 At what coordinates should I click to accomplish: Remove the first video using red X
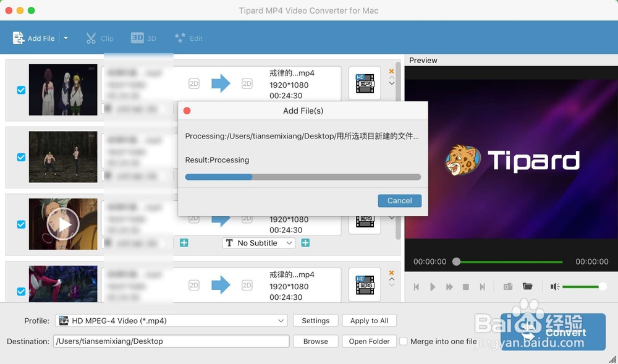pos(391,72)
